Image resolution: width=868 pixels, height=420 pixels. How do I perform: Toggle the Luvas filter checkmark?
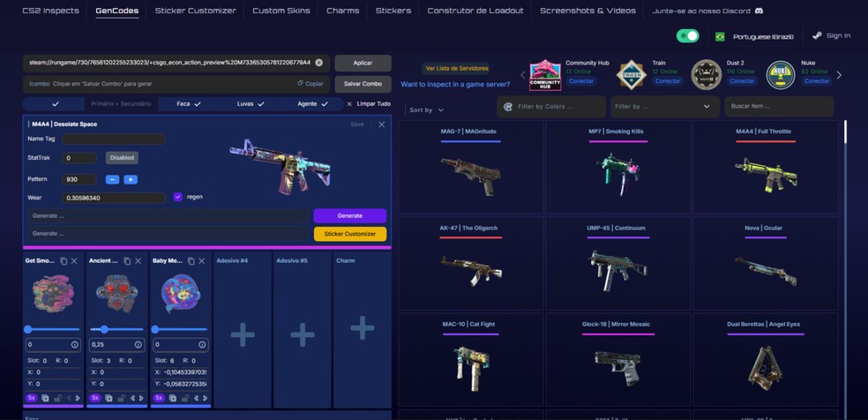[261, 104]
